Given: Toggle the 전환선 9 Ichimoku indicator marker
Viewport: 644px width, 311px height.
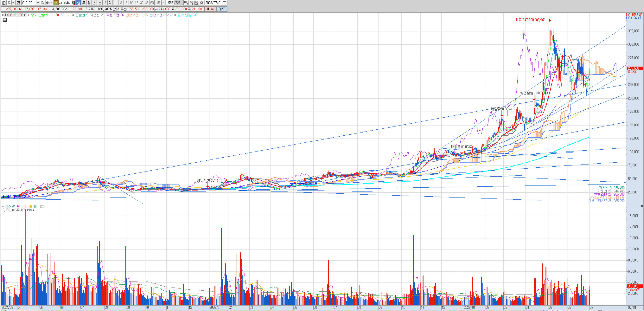Looking at the screenshot, I should 73,15.
